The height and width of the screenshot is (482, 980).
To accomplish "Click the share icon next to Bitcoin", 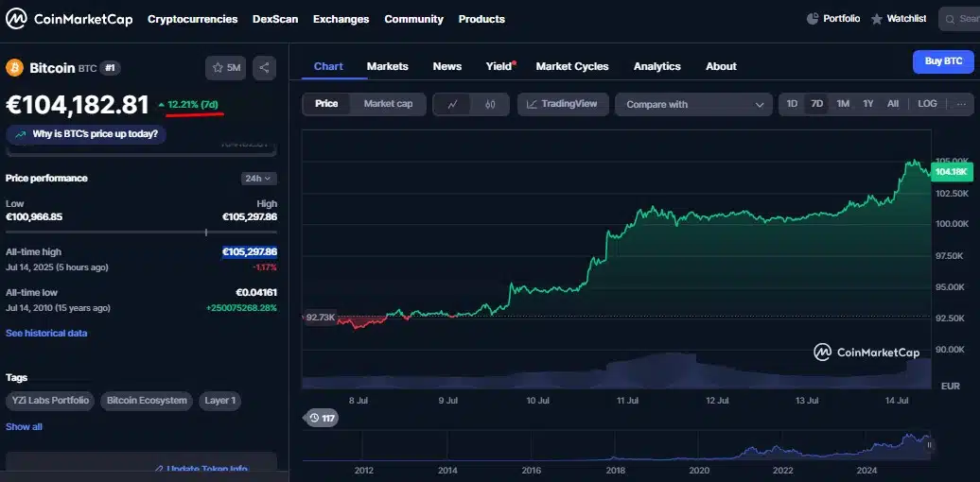I will [x=264, y=68].
